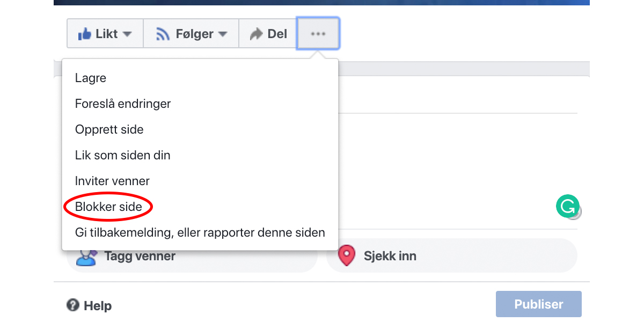Click the thumbs-up icon on Likt

tap(85, 34)
